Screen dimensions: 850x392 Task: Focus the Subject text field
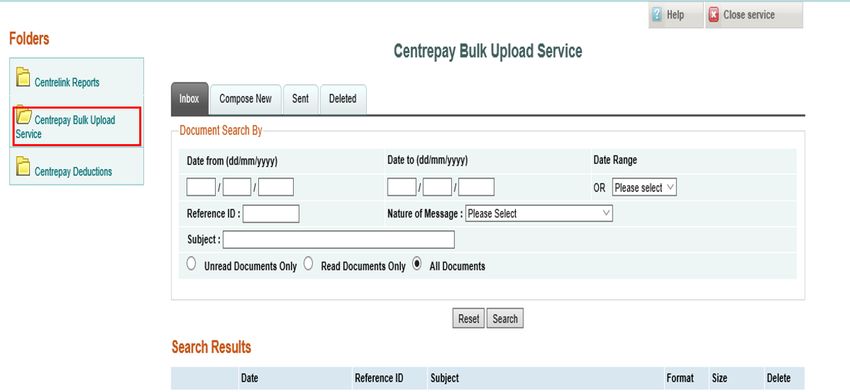(339, 240)
